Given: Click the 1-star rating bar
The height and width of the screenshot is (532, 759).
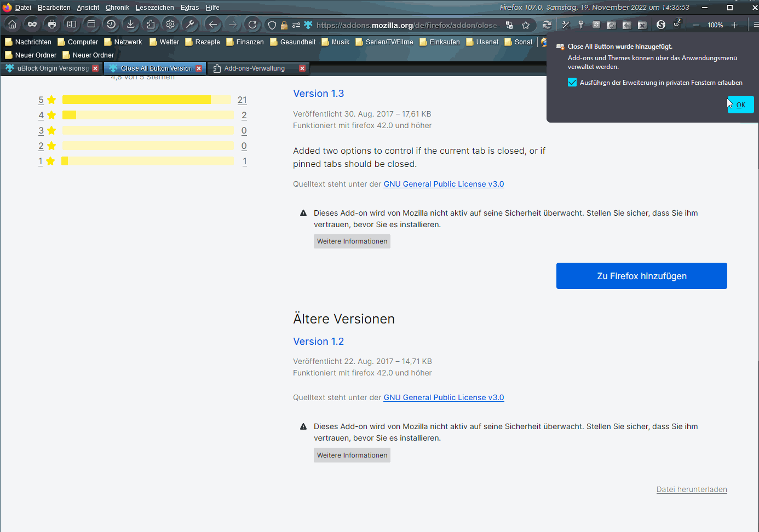Looking at the screenshot, I should (x=147, y=161).
